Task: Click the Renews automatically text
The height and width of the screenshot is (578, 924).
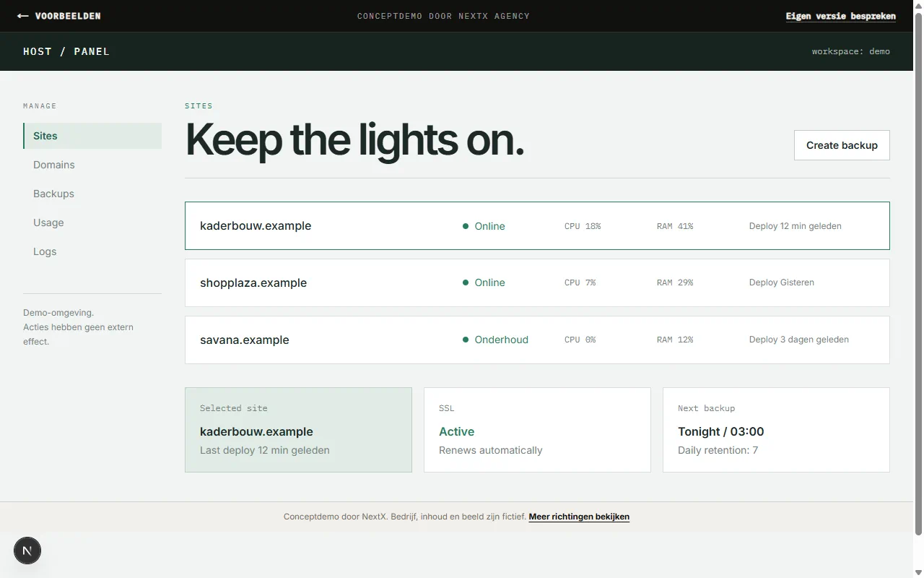Action: pos(491,450)
